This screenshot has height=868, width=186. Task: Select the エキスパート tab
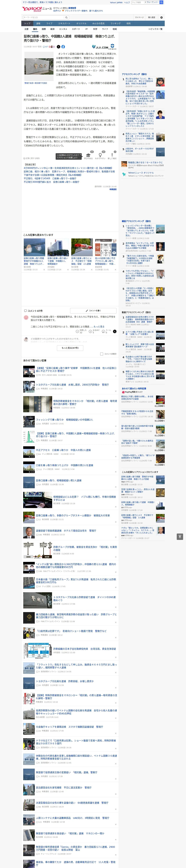pos(64,24)
